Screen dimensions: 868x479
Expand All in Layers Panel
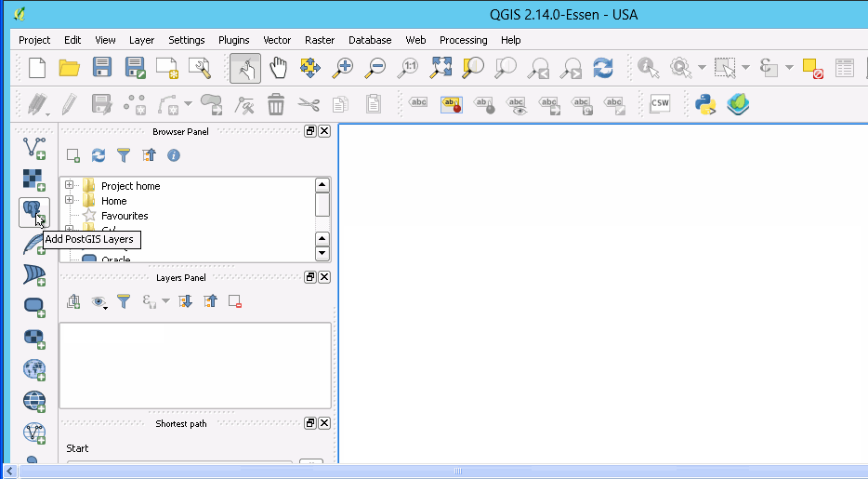click(x=185, y=301)
